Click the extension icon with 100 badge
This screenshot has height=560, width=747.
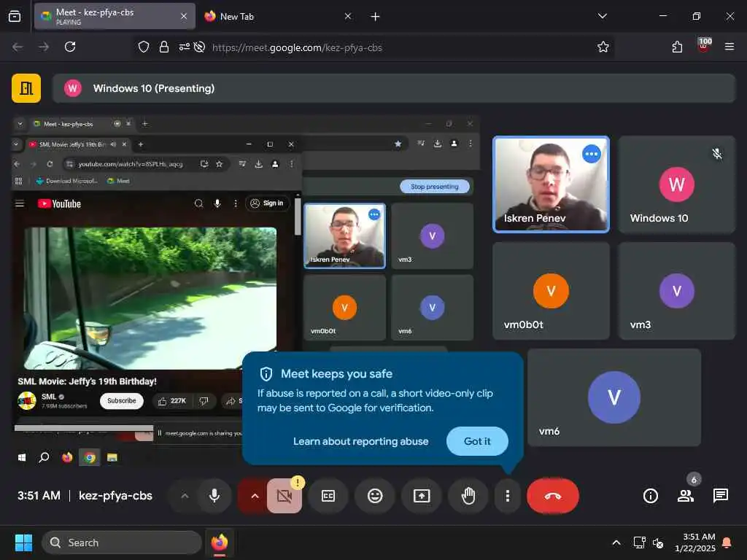click(704, 46)
